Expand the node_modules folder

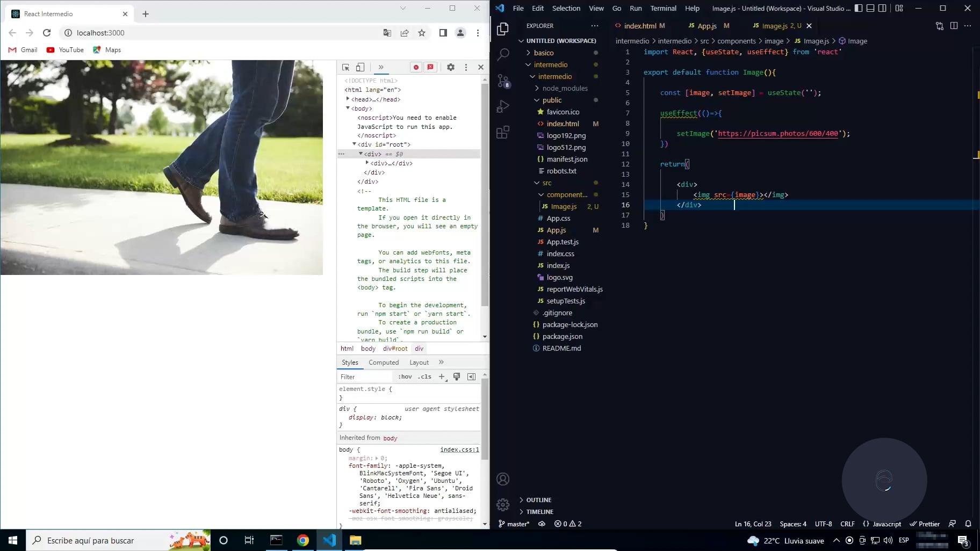pyautogui.click(x=565, y=88)
